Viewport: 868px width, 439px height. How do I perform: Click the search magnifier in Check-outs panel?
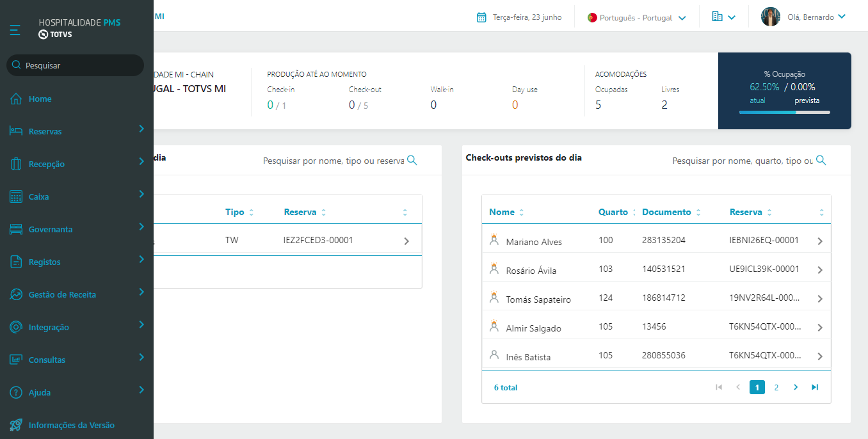click(x=821, y=161)
